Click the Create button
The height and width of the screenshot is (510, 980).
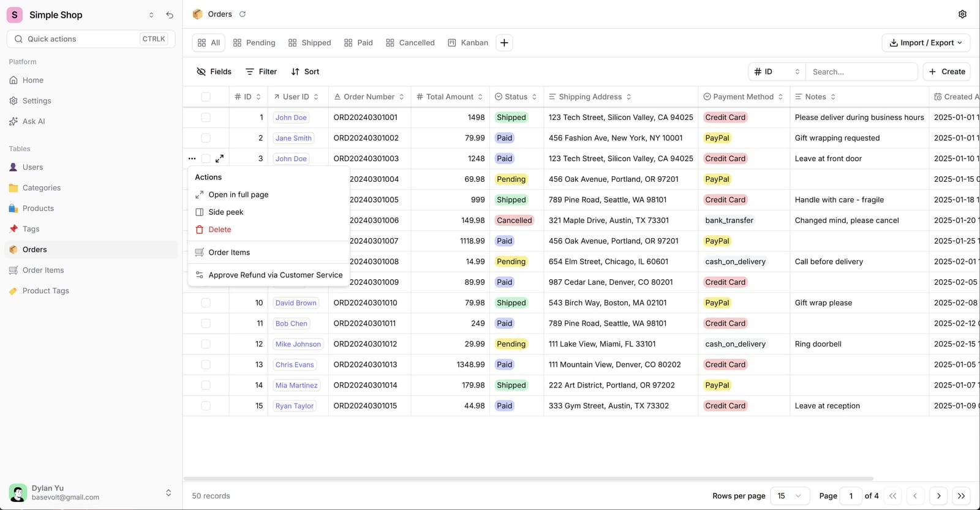[946, 72]
